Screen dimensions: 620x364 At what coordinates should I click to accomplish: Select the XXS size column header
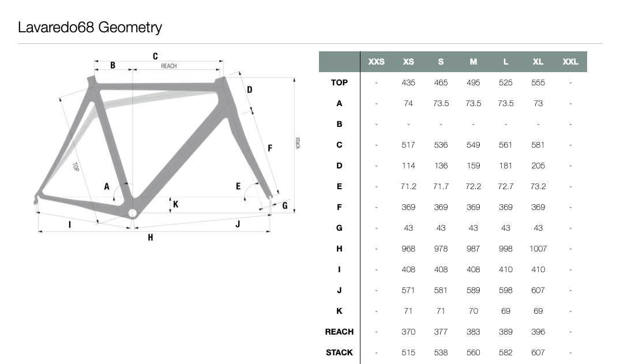click(376, 62)
